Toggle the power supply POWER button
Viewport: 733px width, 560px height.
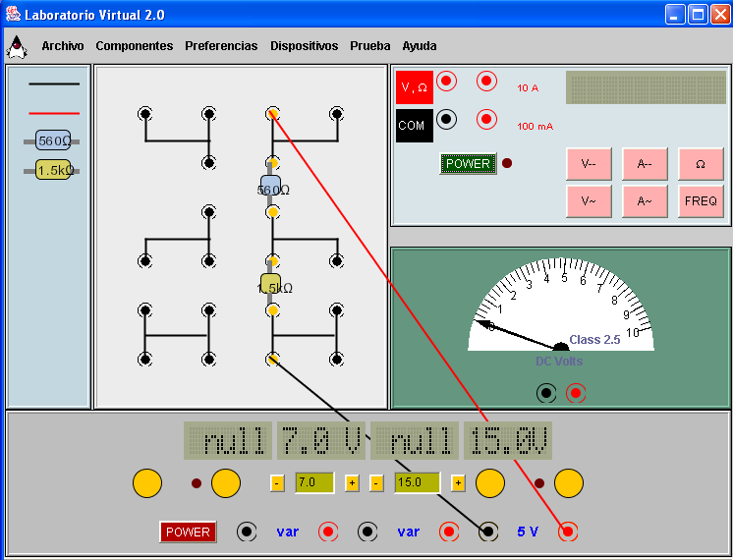coord(188,532)
